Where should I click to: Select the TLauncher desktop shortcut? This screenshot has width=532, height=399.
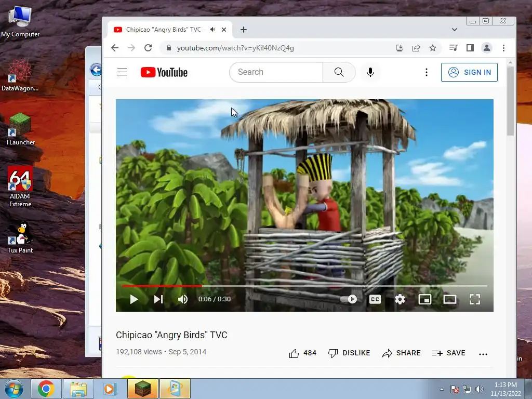coord(20,129)
